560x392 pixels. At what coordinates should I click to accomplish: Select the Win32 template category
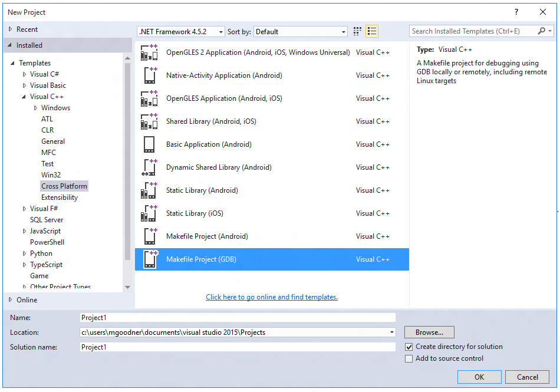[51, 175]
